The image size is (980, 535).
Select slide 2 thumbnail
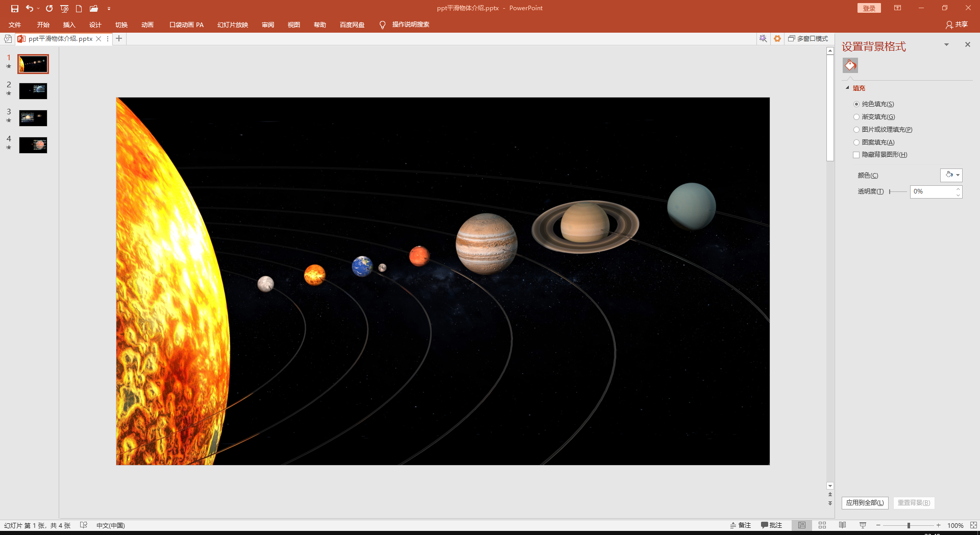[33, 91]
